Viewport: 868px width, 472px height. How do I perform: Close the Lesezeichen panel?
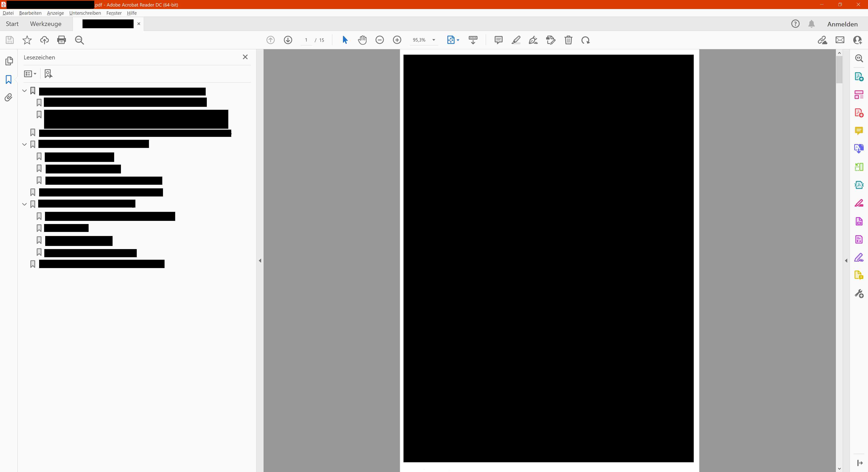245,57
